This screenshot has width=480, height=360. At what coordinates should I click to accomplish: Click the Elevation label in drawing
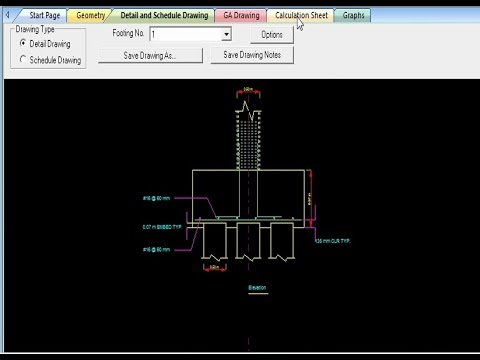point(257,288)
